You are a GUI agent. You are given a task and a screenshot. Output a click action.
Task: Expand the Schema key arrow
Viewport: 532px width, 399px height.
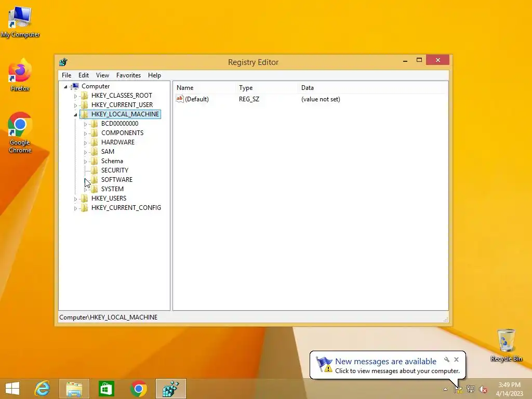coord(85,162)
